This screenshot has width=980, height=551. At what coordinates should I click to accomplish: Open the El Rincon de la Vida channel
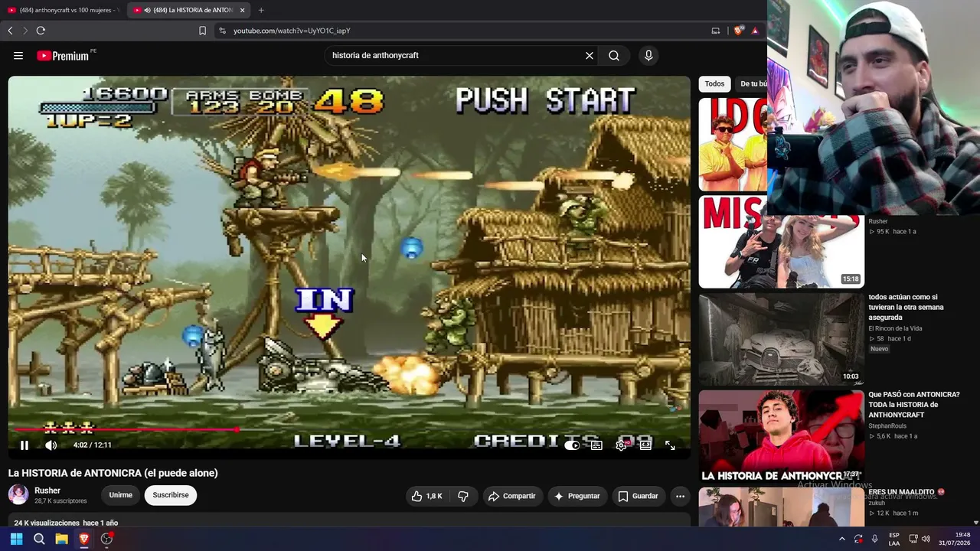pyautogui.click(x=895, y=328)
